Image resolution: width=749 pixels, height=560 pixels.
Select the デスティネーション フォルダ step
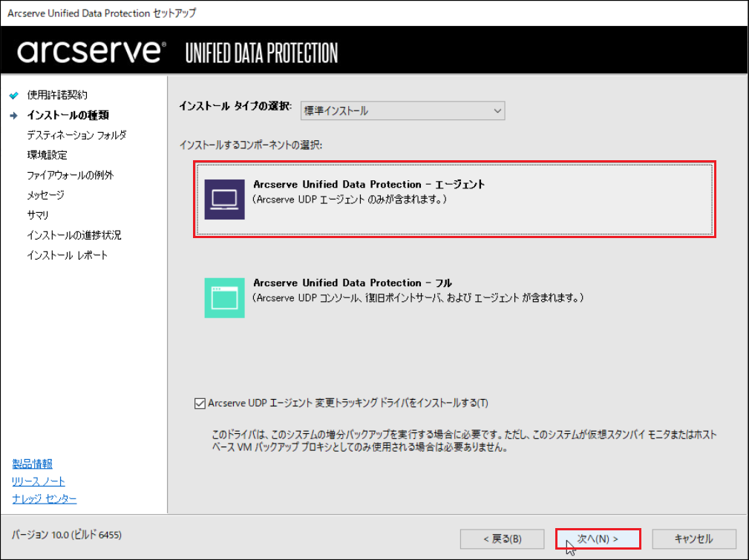point(77,135)
